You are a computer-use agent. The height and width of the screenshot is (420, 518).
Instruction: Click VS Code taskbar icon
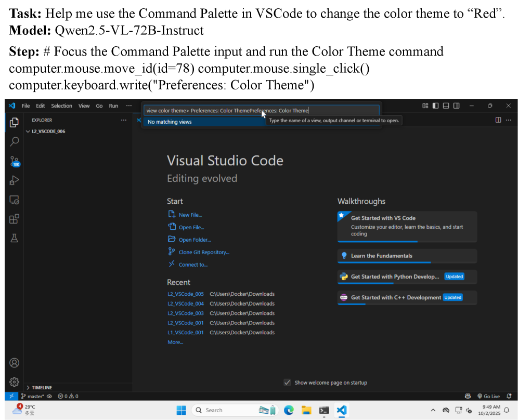342,411
